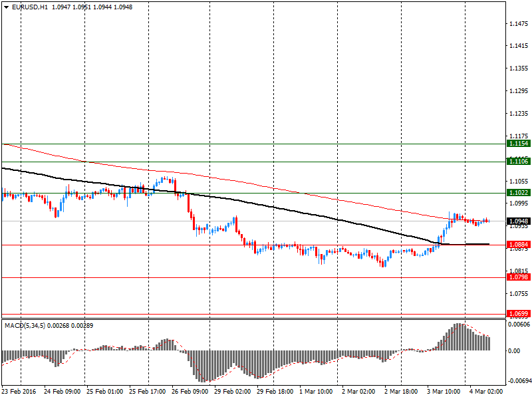
Task: Click the 29 Feb 02:00 time axis label
Action: pos(232,392)
